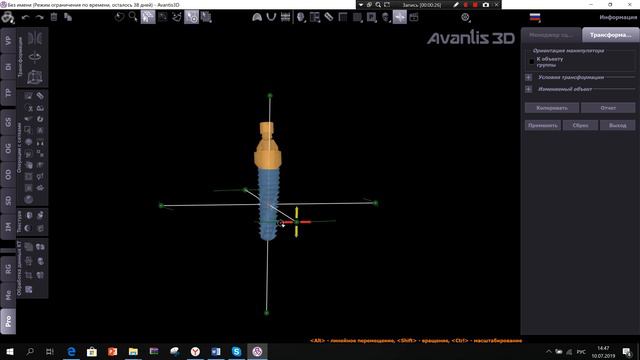The width and height of the screenshot is (640, 360).
Task: Click the blue threaded implant body
Action: [268, 203]
